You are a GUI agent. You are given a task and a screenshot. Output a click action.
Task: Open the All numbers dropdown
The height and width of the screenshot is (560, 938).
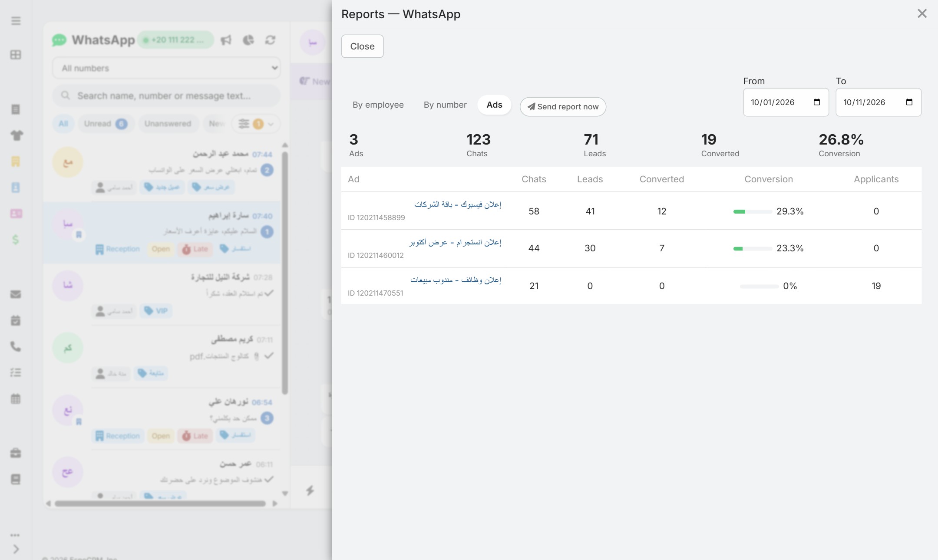pyautogui.click(x=166, y=68)
